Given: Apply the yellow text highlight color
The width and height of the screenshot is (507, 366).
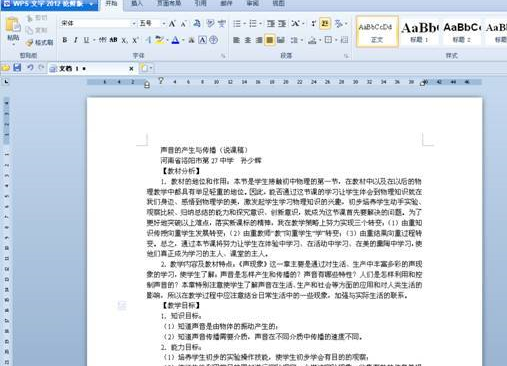Looking at the screenshot, I should pyautogui.click(x=159, y=40).
